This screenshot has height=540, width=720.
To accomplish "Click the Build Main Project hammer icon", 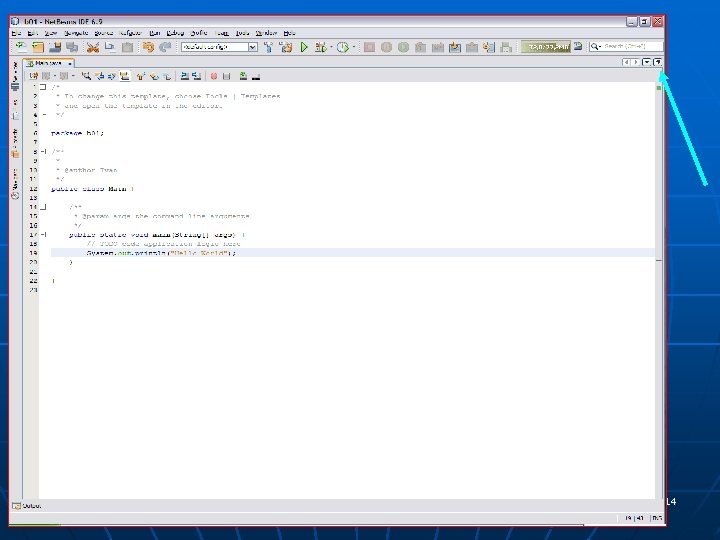I will coord(269,47).
